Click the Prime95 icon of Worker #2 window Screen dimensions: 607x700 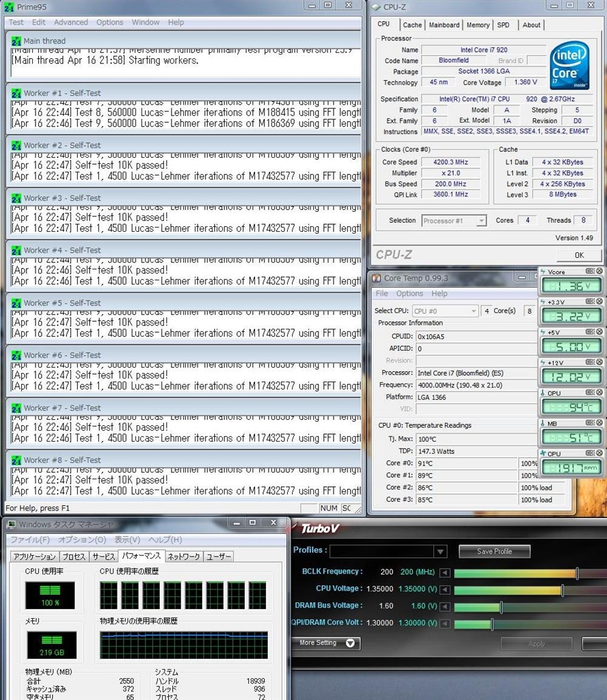[x=16, y=146]
